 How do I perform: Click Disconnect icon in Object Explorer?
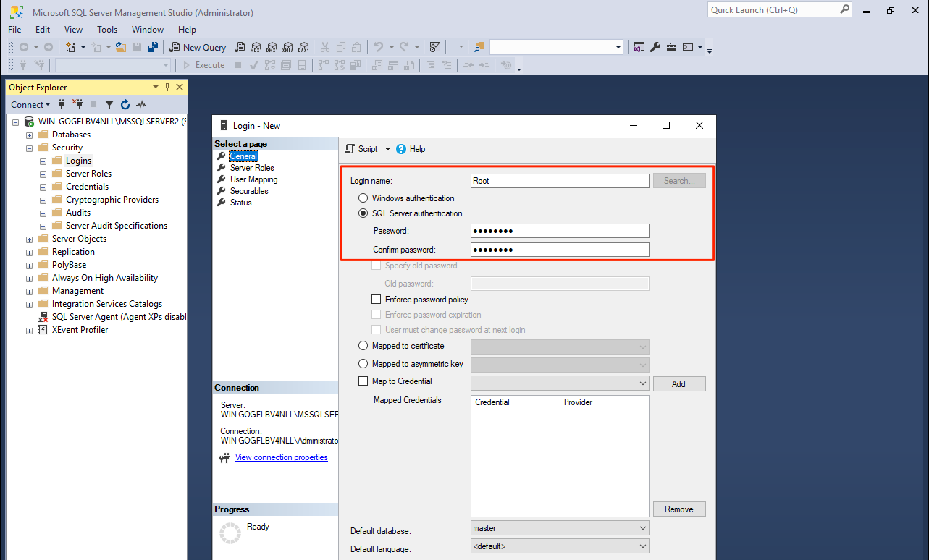[x=77, y=104]
